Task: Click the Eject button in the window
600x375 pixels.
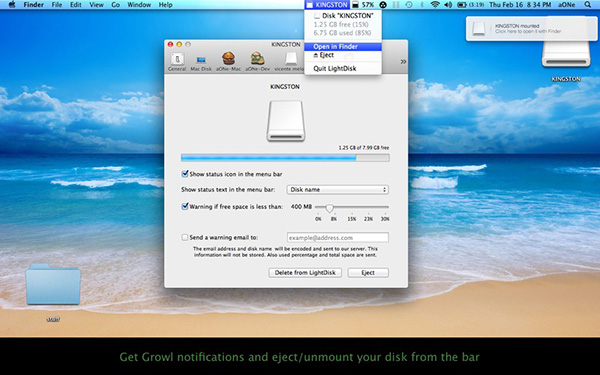Action: pyautogui.click(x=368, y=272)
